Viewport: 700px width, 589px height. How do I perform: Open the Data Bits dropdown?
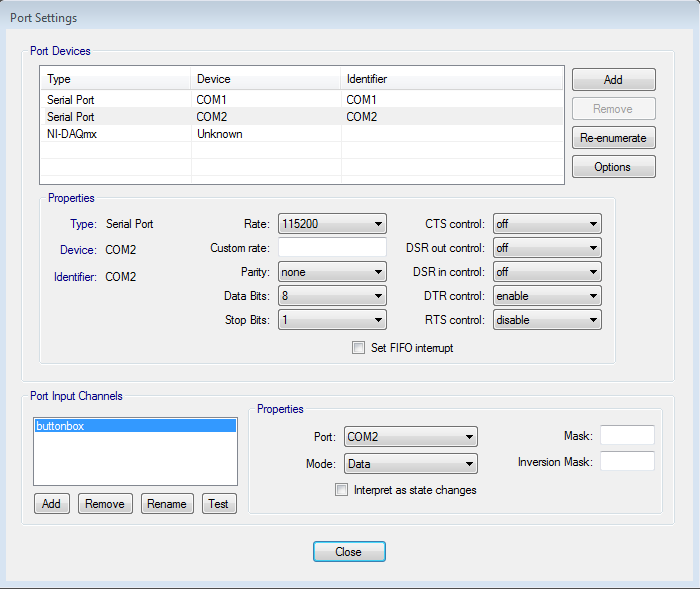point(332,296)
